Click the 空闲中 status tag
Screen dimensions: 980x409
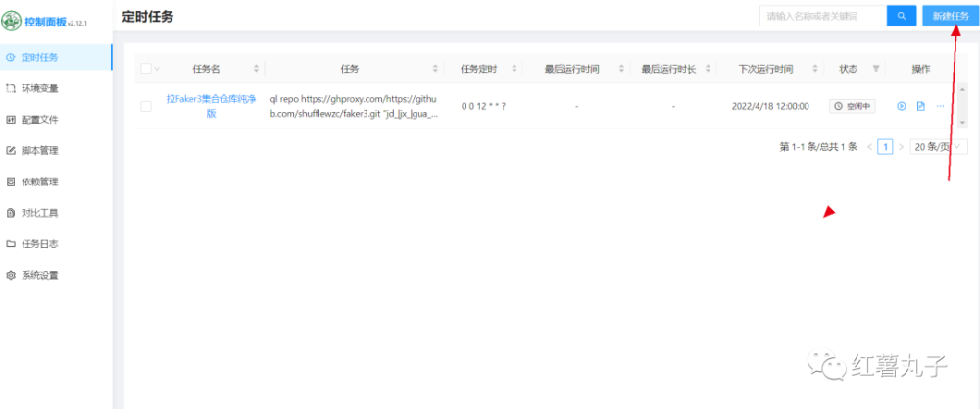(853, 106)
